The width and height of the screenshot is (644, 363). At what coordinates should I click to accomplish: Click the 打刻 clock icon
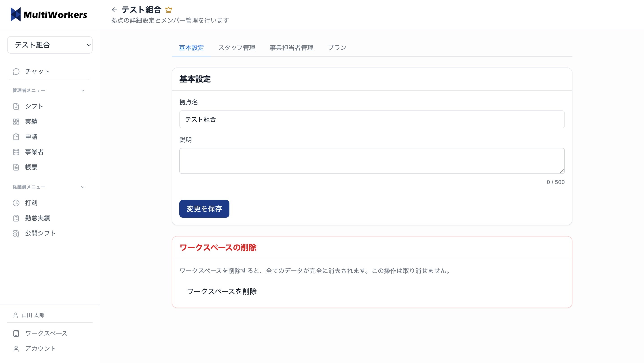click(x=16, y=203)
